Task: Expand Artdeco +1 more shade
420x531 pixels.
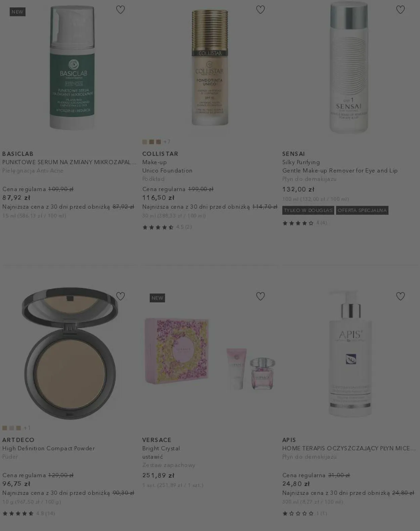Action: click(27, 428)
